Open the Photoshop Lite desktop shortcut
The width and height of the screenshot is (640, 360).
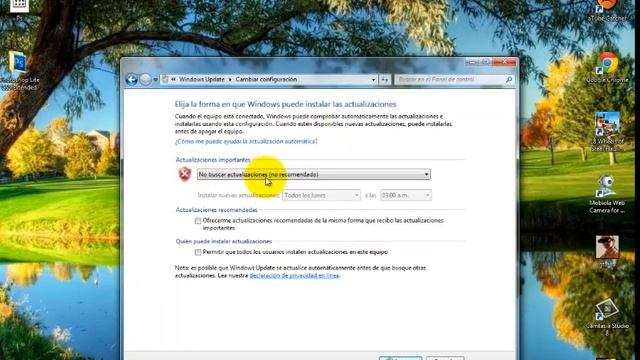pos(19,71)
